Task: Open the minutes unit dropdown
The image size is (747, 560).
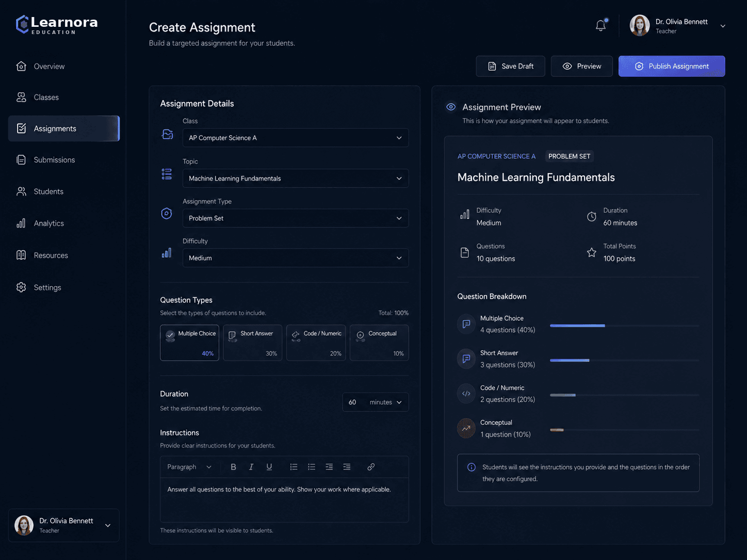Action: tap(386, 402)
